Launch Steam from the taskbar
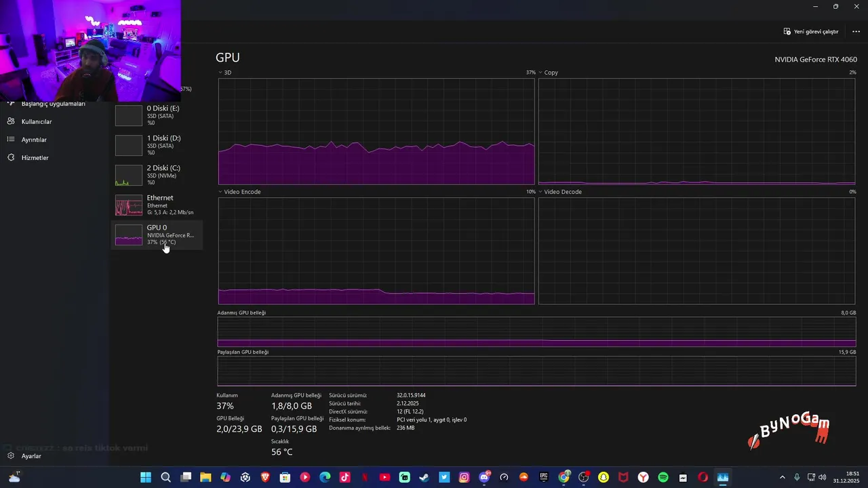Viewport: 868px width, 488px height. coord(425,477)
